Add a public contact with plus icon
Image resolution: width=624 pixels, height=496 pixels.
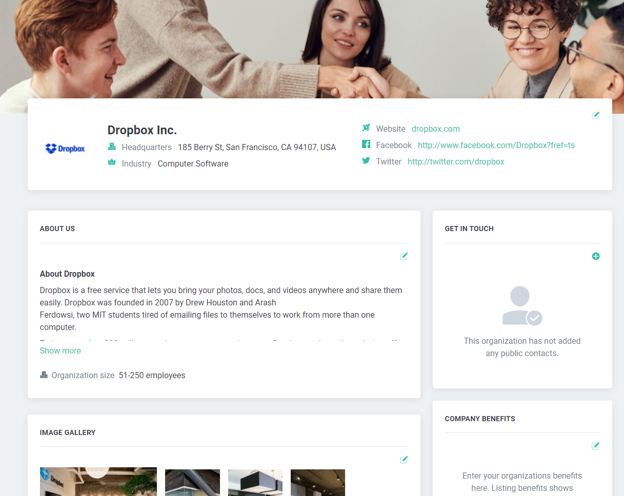(595, 256)
